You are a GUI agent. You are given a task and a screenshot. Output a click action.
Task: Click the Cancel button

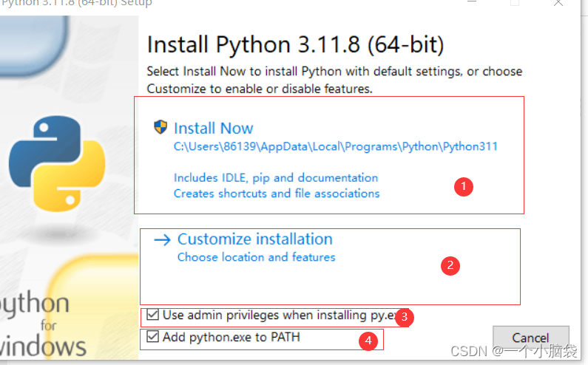[x=530, y=338]
